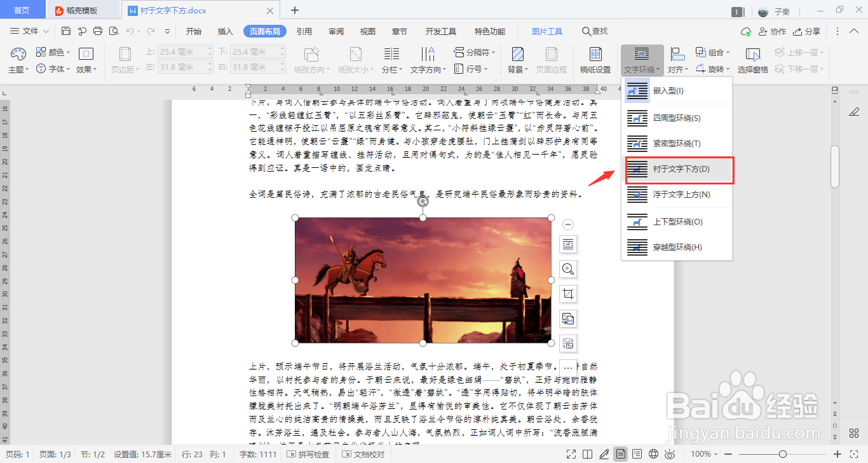Choose 穿越型环绕(H) wrap option

pyautogui.click(x=677, y=247)
